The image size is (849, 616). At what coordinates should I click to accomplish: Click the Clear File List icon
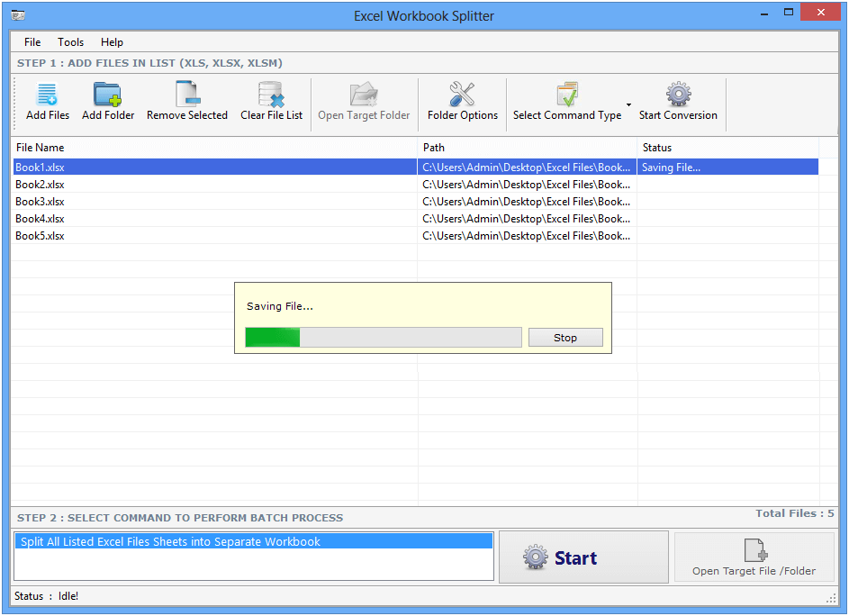point(271,95)
